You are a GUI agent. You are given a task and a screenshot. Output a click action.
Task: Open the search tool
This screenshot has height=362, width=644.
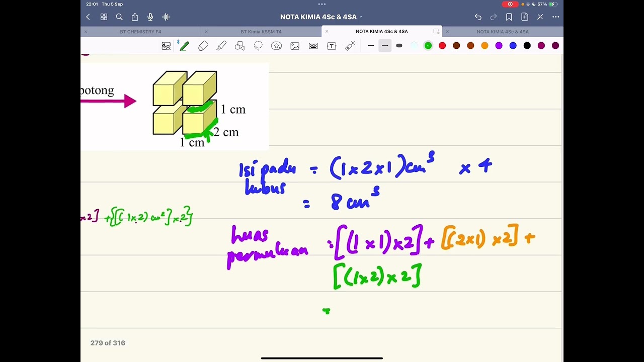coord(119,17)
